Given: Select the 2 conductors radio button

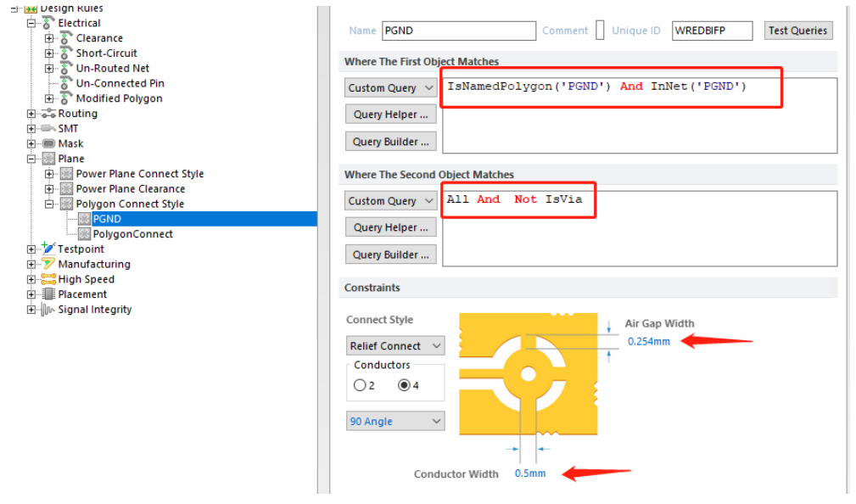Looking at the screenshot, I should (360, 385).
